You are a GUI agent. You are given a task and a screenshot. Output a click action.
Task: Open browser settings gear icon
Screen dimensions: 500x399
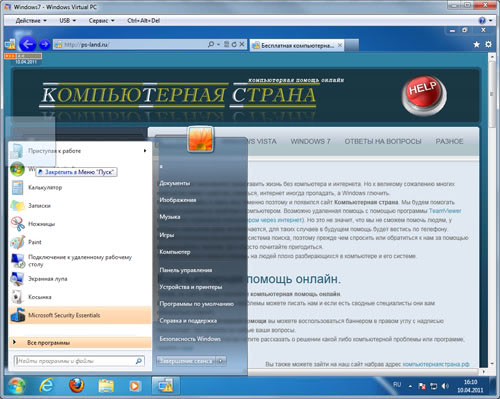click(x=488, y=44)
